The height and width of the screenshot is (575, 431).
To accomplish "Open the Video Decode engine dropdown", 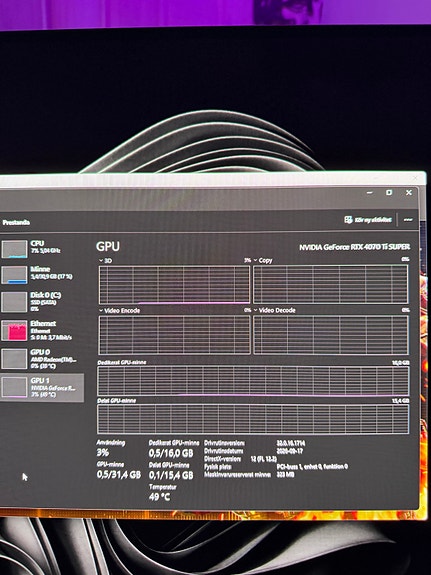I will [256, 310].
